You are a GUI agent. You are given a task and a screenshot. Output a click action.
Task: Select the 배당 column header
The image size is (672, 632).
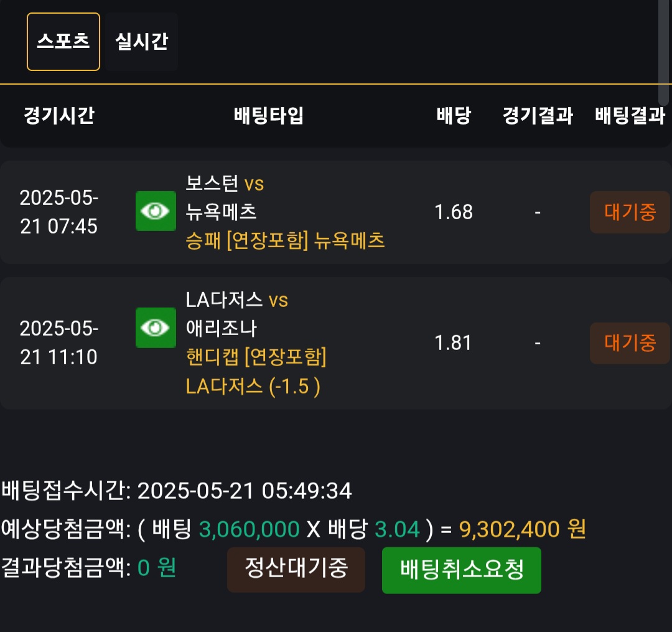click(x=454, y=116)
